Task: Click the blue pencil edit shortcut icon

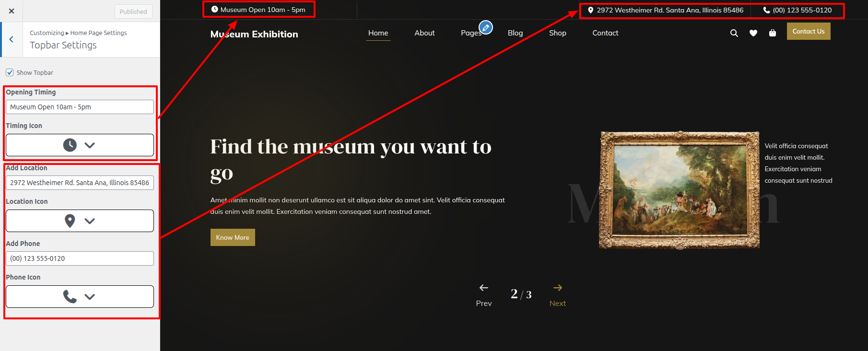Action: [486, 28]
